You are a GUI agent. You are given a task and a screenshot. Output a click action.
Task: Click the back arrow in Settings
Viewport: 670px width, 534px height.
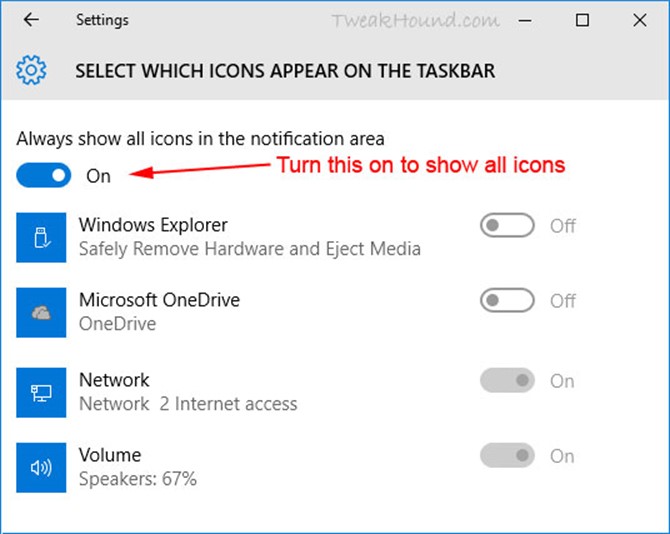pyautogui.click(x=31, y=20)
